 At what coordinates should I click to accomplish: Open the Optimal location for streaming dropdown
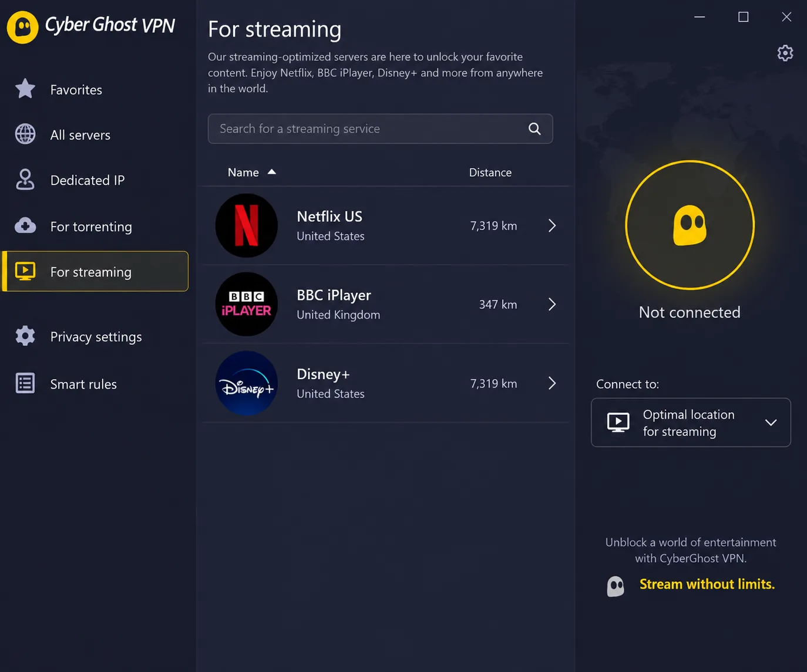tap(691, 423)
